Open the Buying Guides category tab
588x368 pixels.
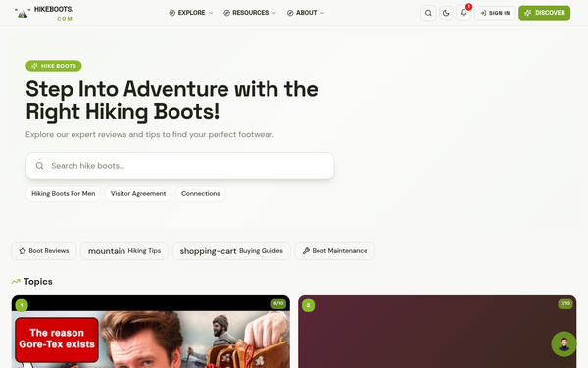click(231, 251)
